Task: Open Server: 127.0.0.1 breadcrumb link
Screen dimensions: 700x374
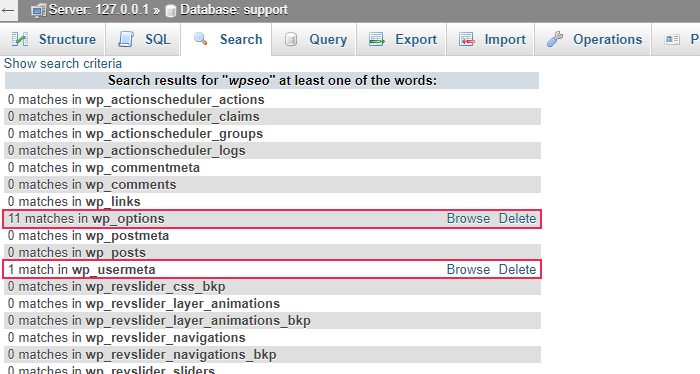Action: point(99,10)
